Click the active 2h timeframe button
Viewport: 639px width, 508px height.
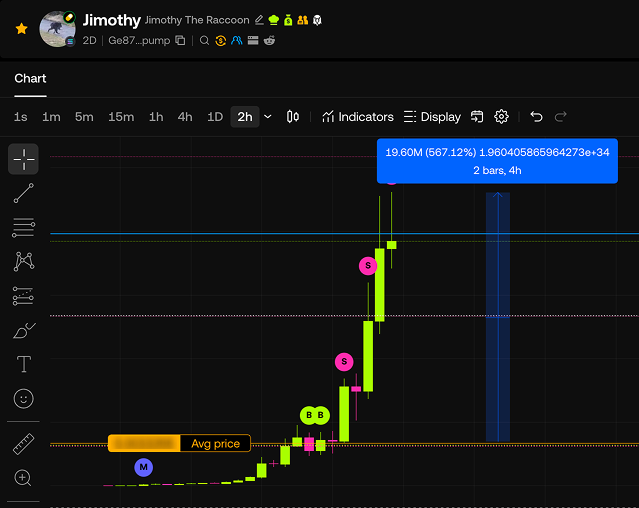coord(245,117)
